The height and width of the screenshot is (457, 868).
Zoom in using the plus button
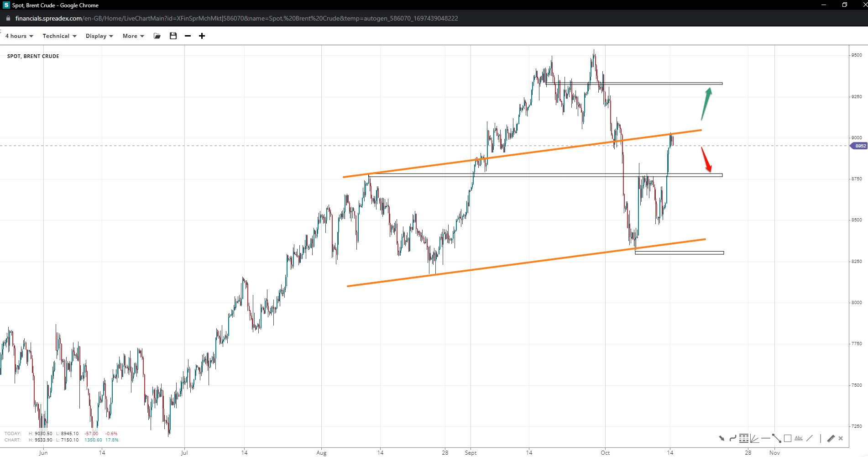[202, 36]
